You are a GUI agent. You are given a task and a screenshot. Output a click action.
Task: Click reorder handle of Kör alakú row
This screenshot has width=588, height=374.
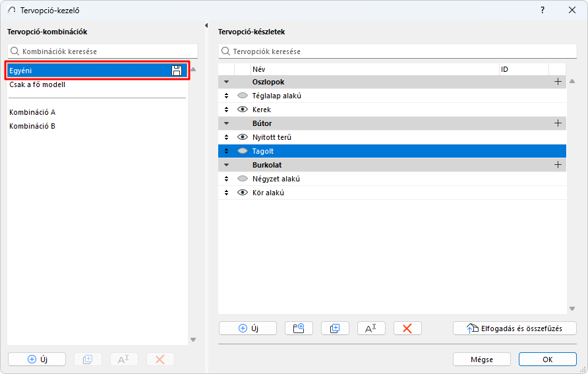point(226,193)
